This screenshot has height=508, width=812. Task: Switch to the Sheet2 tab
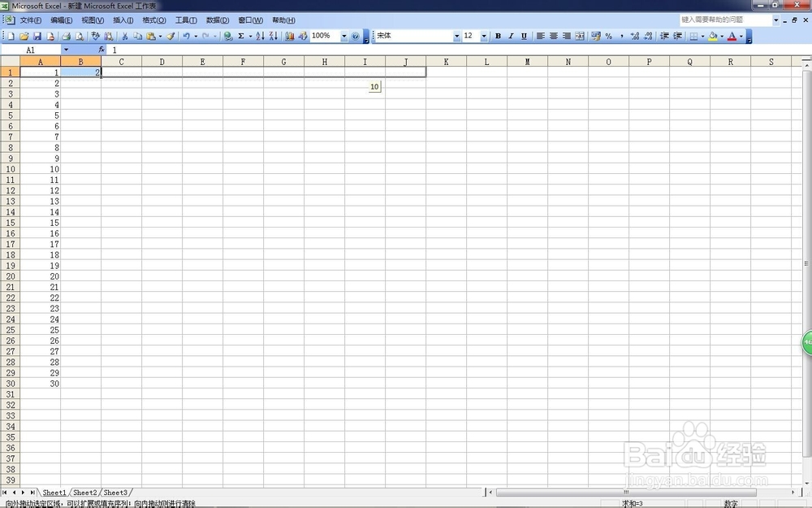point(84,492)
